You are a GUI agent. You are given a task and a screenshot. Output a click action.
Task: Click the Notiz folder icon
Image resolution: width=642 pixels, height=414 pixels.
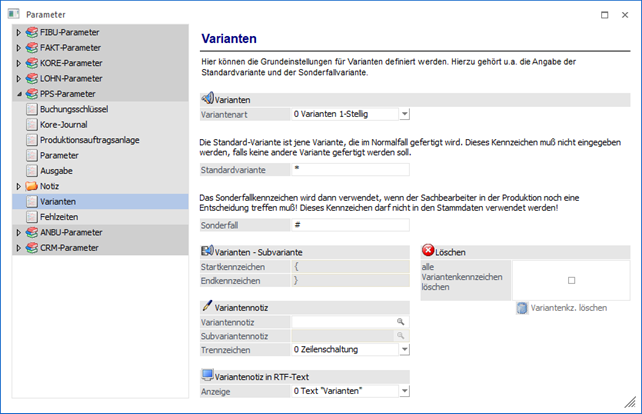(x=33, y=186)
